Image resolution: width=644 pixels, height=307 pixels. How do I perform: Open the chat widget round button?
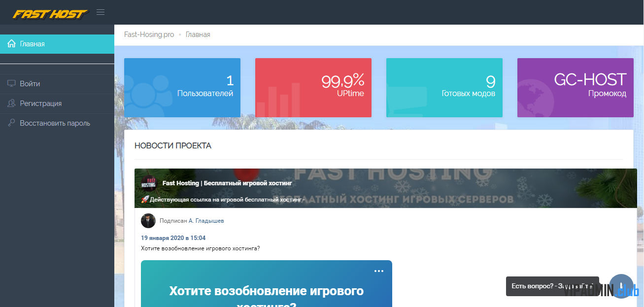(621, 286)
